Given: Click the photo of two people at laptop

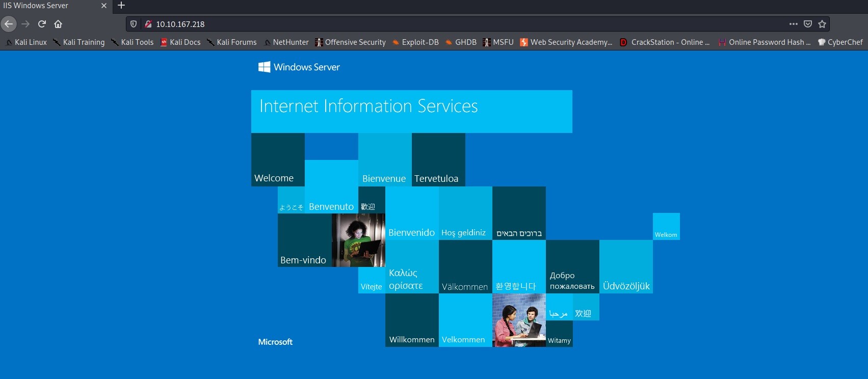Looking at the screenshot, I should point(519,320).
